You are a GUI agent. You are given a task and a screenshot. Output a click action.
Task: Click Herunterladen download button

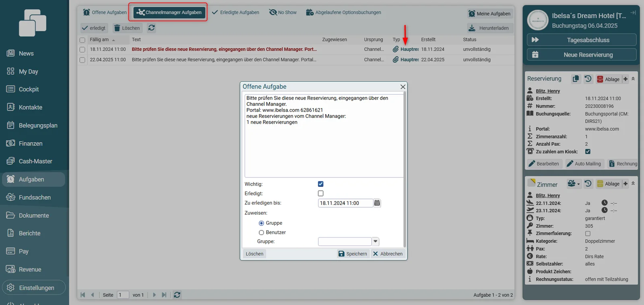tap(489, 28)
